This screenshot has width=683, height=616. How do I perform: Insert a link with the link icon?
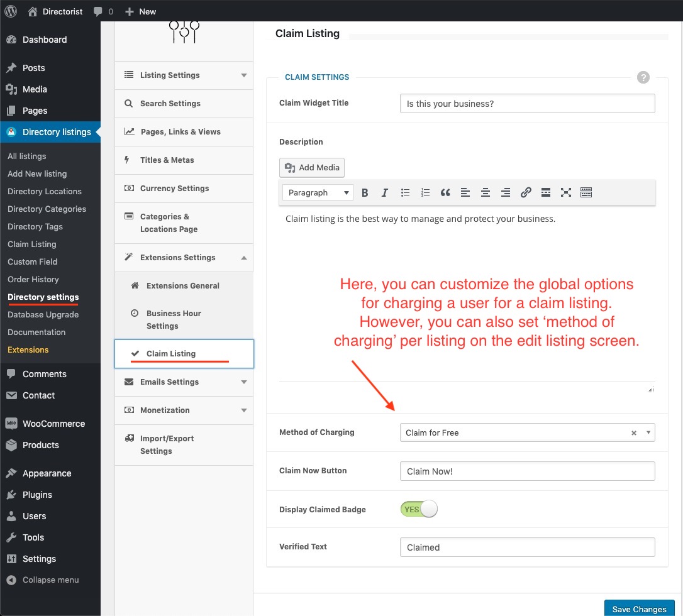526,192
